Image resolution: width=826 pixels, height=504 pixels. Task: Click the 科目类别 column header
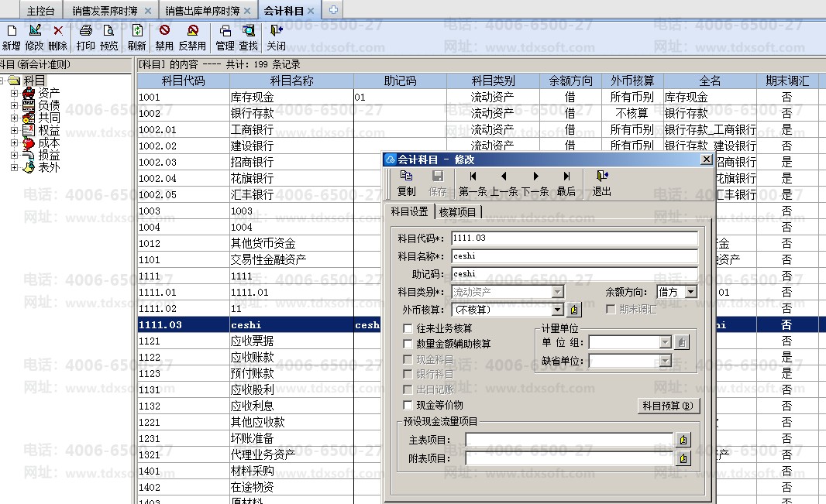pyautogui.click(x=493, y=81)
